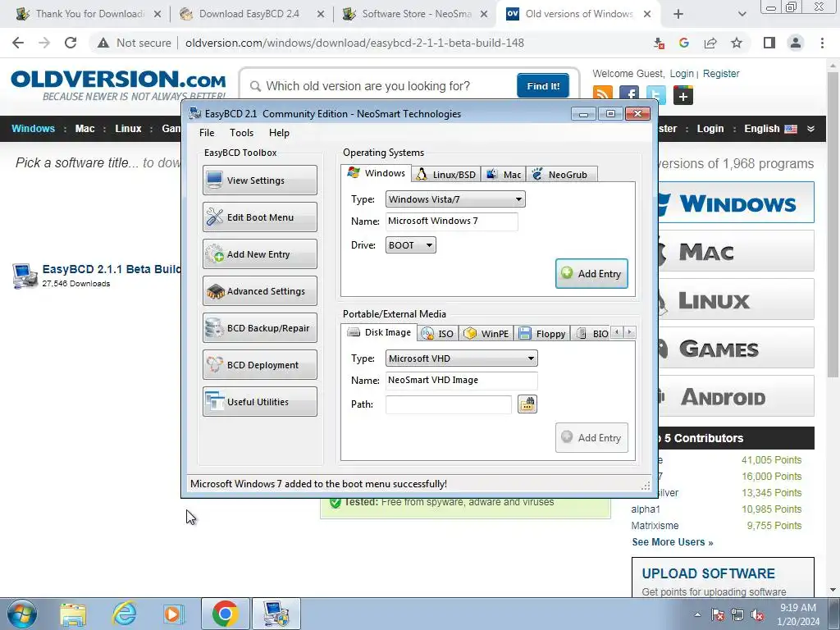Image resolution: width=840 pixels, height=630 pixels.
Task: Click the Microsoft Windows 7 name field
Action: tap(452, 221)
